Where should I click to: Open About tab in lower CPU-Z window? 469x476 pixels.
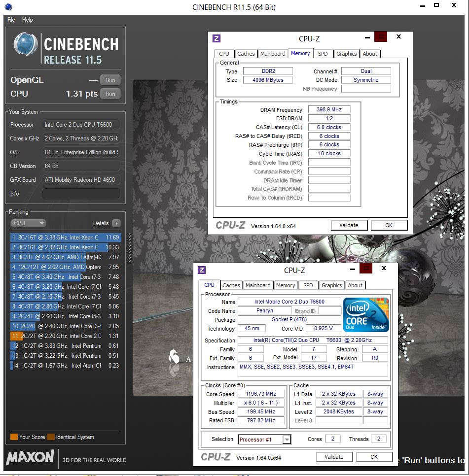pos(355,285)
